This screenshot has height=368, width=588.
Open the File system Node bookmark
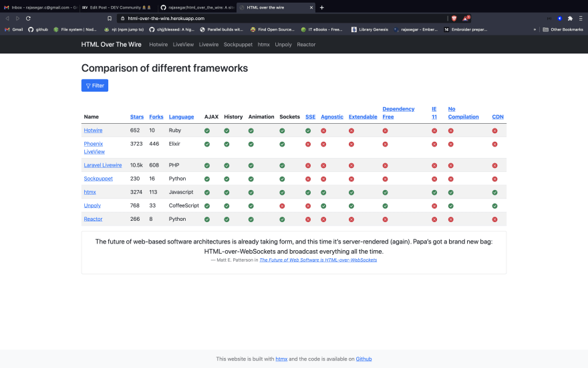pos(75,29)
